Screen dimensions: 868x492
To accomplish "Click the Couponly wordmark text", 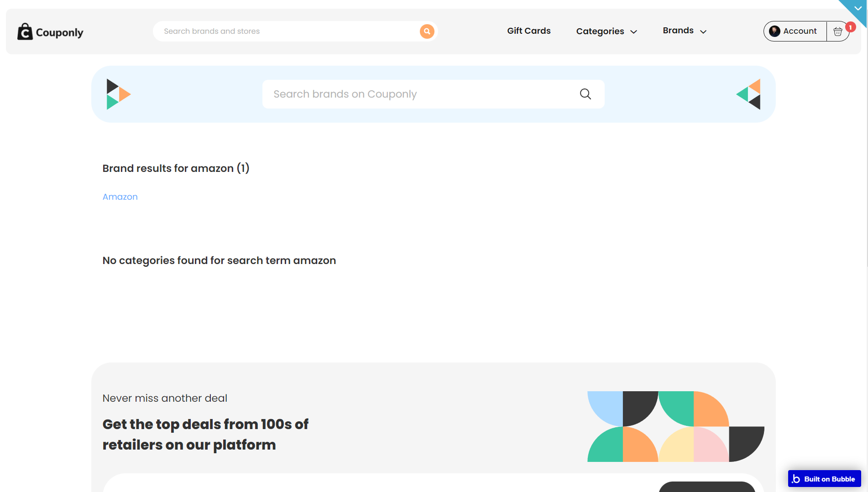I will pyautogui.click(x=60, y=32).
